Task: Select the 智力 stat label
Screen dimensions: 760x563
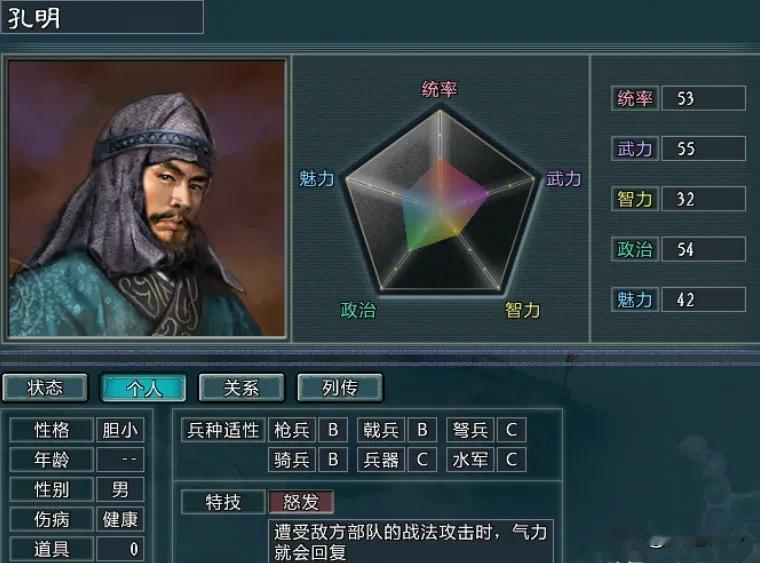Action: point(634,199)
